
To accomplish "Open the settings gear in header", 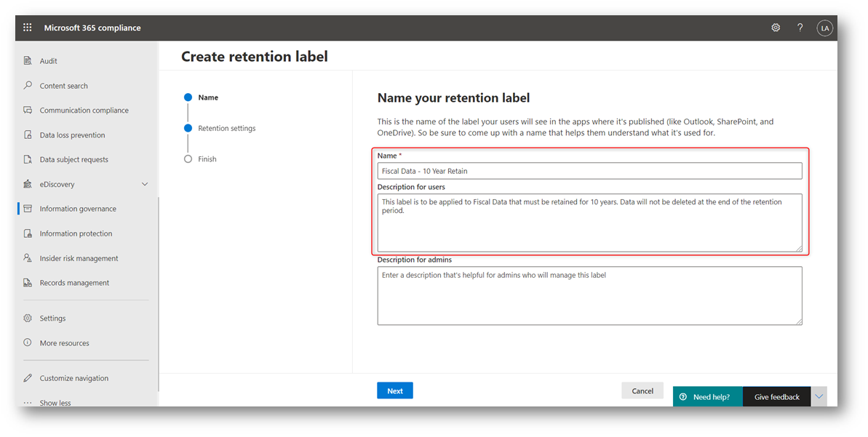I will 776,28.
